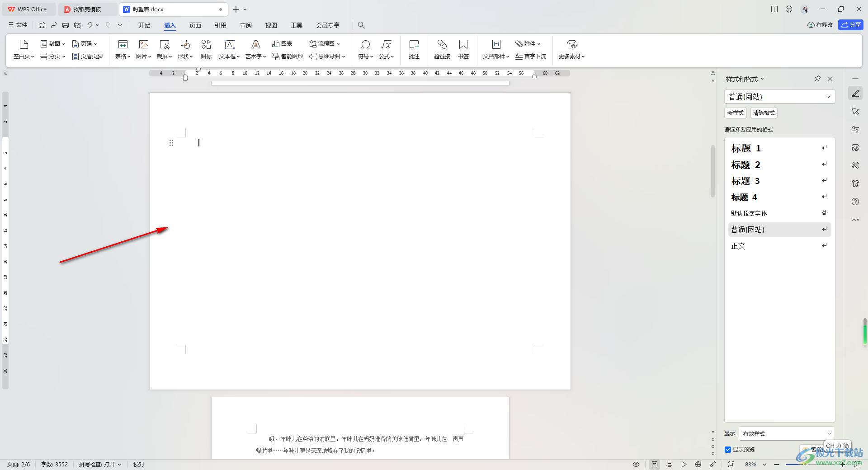Screen dimensions: 868x470
Task: Pin the styles and formatting panel
Action: click(x=817, y=79)
